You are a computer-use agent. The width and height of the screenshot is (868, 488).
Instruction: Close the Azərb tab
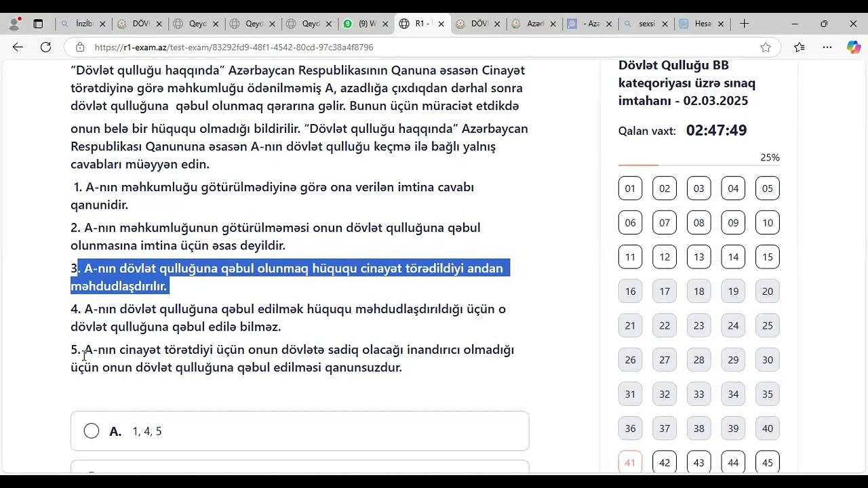pyautogui.click(x=553, y=24)
